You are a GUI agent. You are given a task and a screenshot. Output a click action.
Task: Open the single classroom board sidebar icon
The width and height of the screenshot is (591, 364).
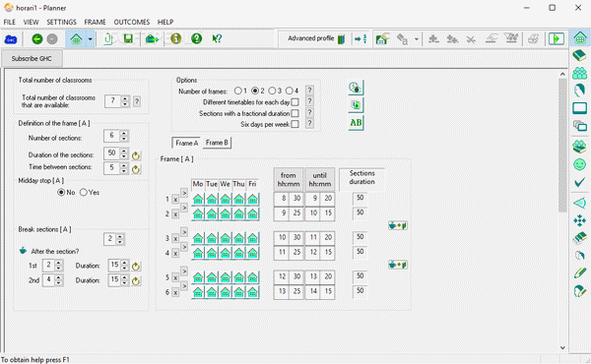pos(580,108)
